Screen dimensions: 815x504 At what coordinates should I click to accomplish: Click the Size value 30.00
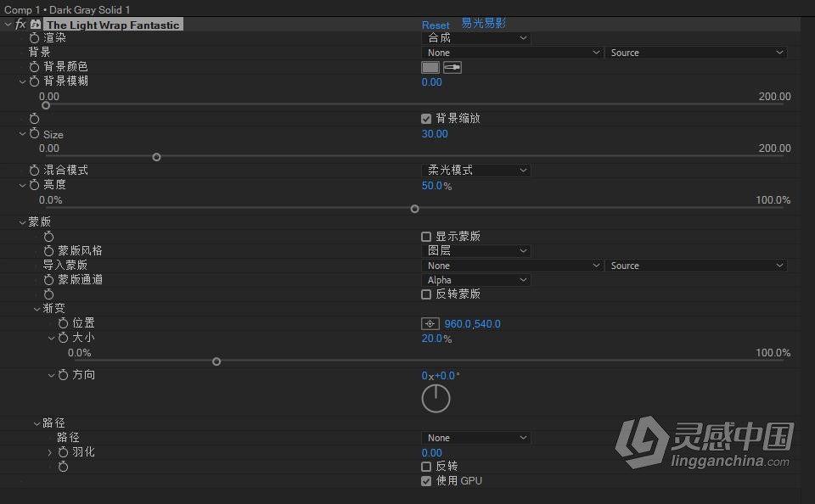point(435,134)
